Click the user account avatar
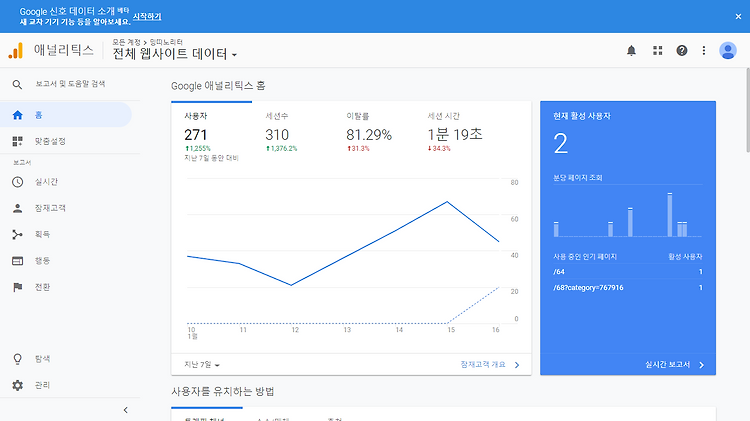Screen dimensions: 750x421 pyautogui.click(x=728, y=50)
